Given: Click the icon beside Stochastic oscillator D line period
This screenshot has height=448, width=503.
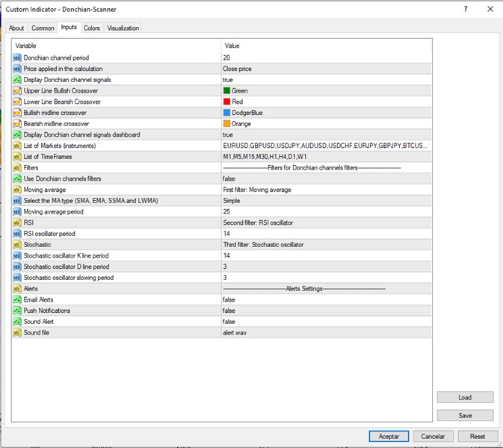Looking at the screenshot, I should tap(17, 267).
